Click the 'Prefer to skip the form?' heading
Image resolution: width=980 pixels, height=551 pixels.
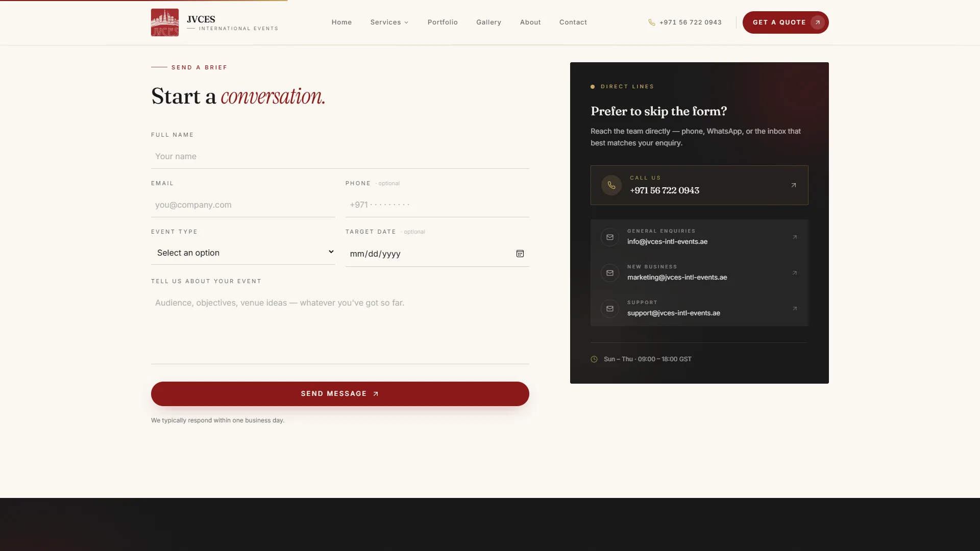[x=658, y=111]
